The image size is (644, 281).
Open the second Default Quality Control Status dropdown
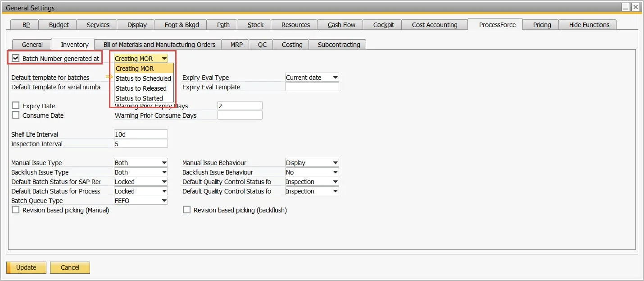click(335, 191)
